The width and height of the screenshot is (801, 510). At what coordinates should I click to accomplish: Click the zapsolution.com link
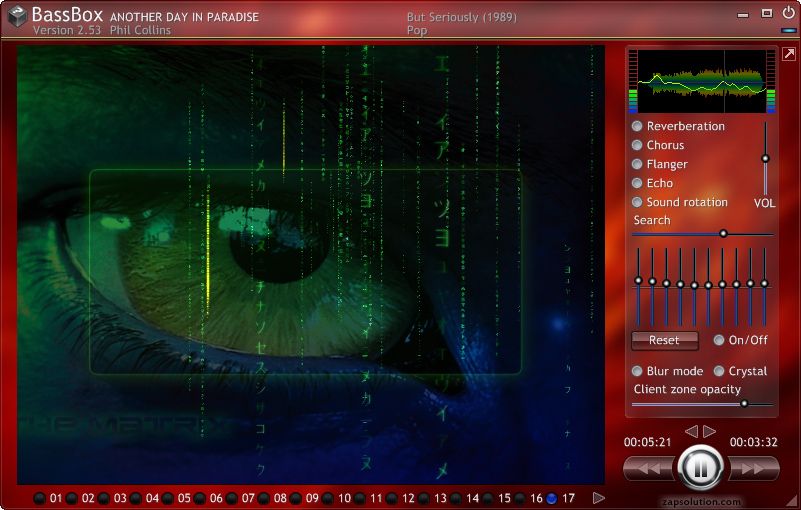coord(701,502)
